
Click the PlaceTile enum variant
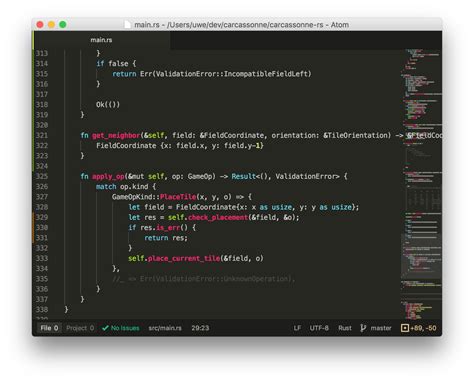coord(178,197)
